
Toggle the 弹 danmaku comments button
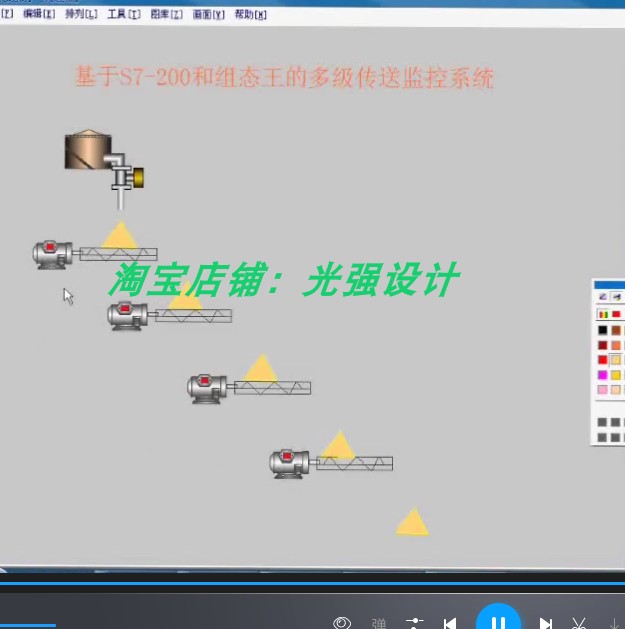379,623
